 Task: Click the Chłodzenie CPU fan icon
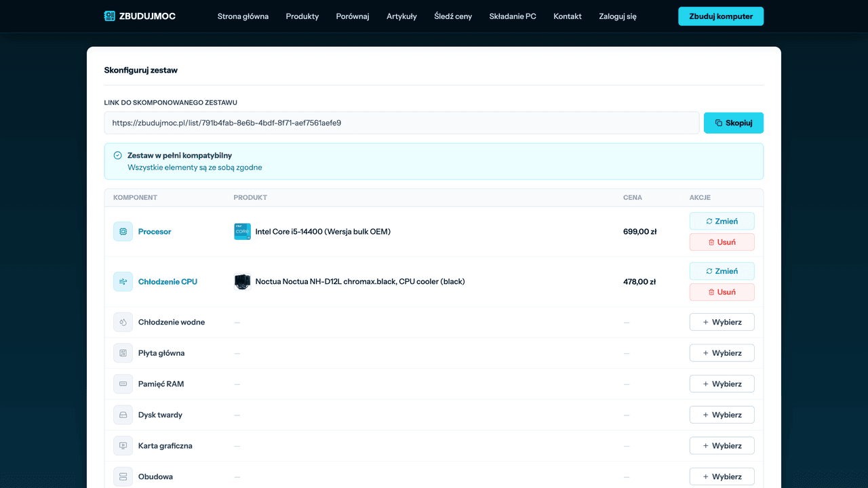(123, 282)
